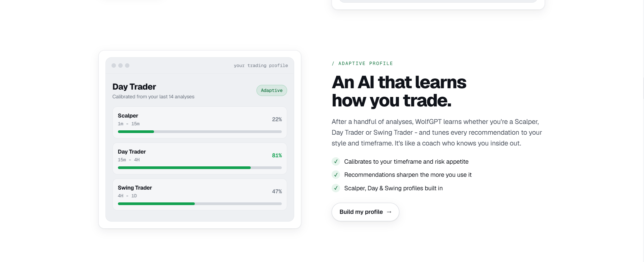The height and width of the screenshot is (262, 644).
Task: Click the 81% percentage label
Action: (x=277, y=155)
